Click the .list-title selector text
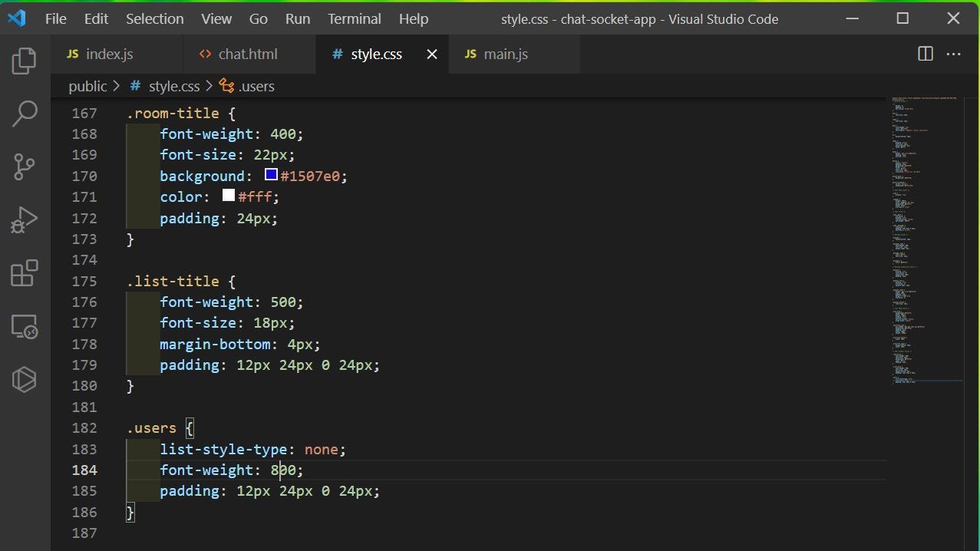The image size is (980, 551). click(173, 281)
